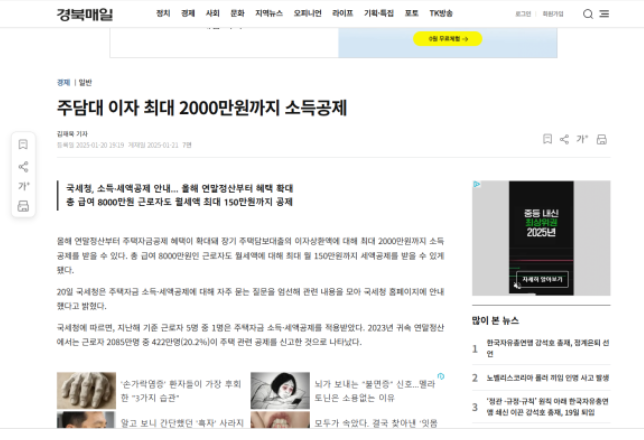644x440 pixels.
Task: Open most-viewed news item 노벨리스코리아
Action: tap(547, 378)
